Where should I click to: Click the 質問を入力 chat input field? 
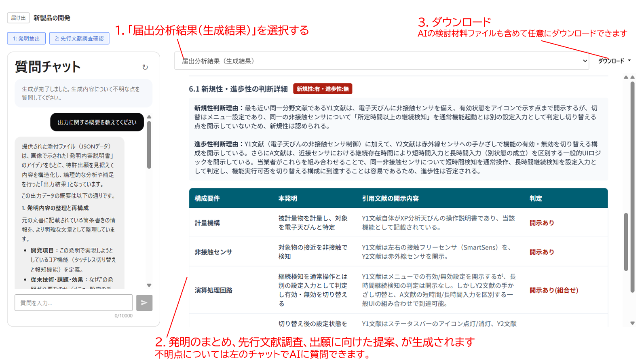coord(74,303)
